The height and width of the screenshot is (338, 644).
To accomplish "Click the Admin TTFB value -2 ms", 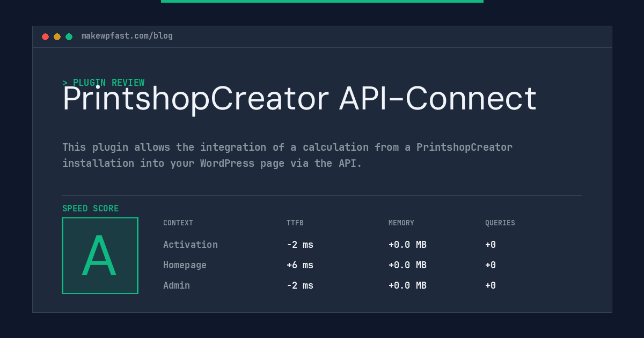I will click(300, 285).
